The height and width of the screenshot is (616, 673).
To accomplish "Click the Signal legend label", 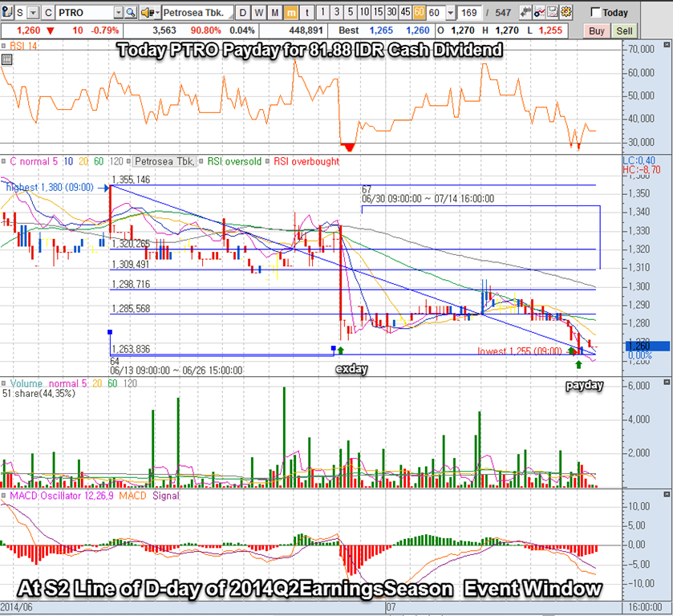I will click(x=166, y=496).
